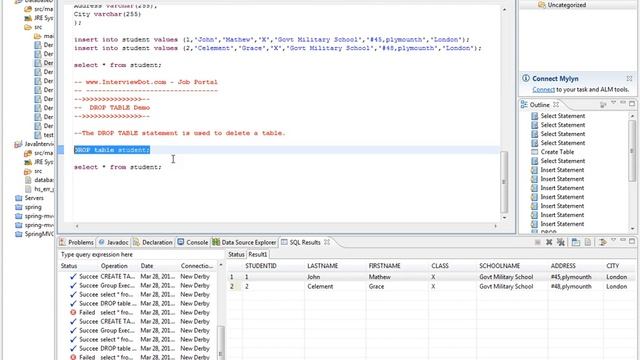Close the SQL Results view tab
This screenshot has height=360, width=640.
coord(327,242)
